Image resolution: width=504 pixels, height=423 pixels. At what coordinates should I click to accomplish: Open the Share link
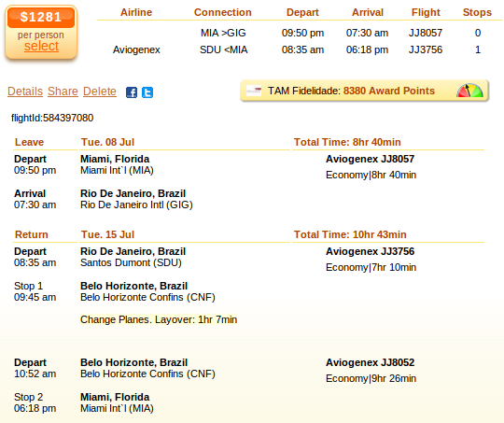(x=63, y=92)
